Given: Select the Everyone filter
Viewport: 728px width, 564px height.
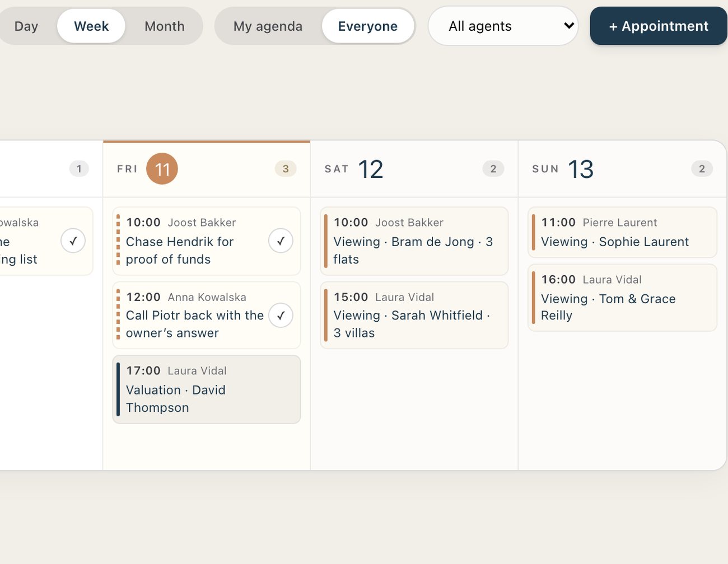Looking at the screenshot, I should coord(368,26).
